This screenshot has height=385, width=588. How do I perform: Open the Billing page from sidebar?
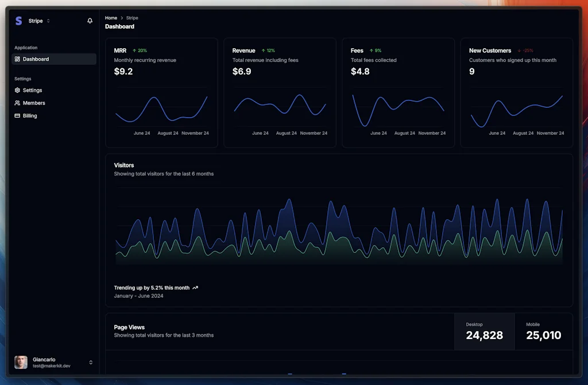(30, 116)
